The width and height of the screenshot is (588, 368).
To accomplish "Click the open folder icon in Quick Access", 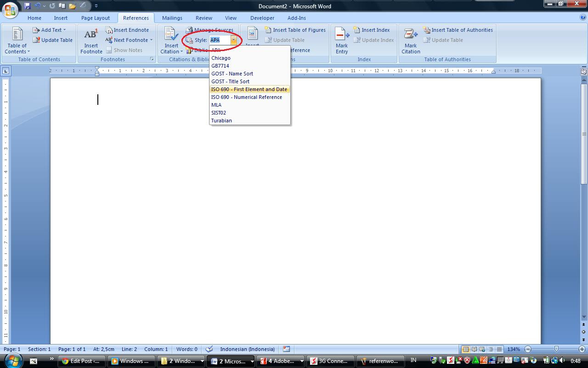I will coord(72,6).
